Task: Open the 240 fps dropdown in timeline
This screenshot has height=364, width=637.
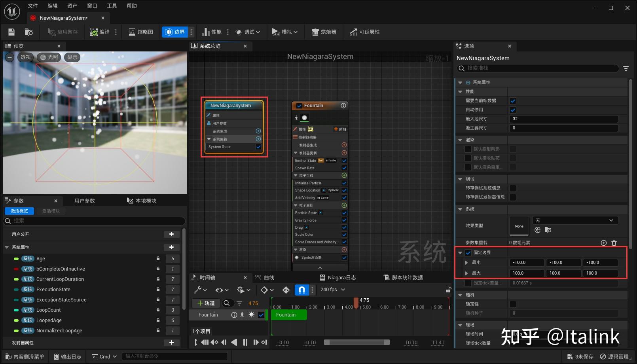Action: [332, 290]
